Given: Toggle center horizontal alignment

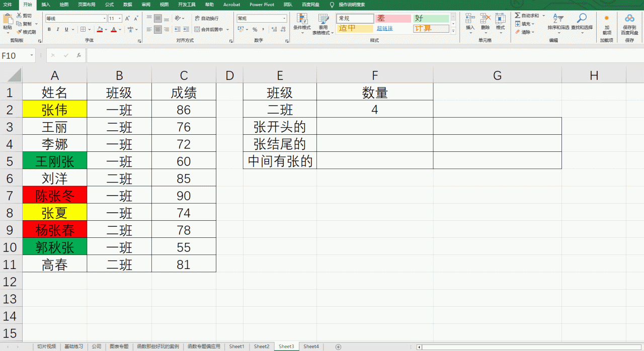Looking at the screenshot, I should [157, 30].
